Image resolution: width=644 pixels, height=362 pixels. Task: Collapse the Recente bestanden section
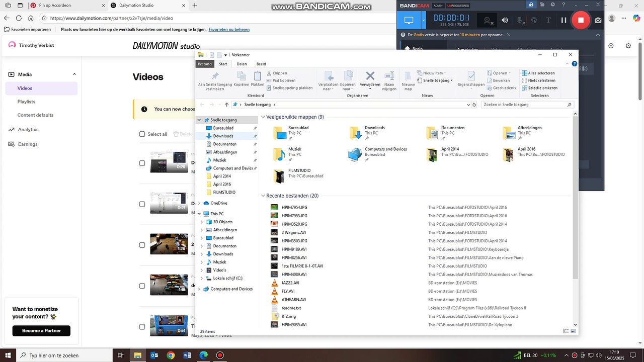point(263,196)
